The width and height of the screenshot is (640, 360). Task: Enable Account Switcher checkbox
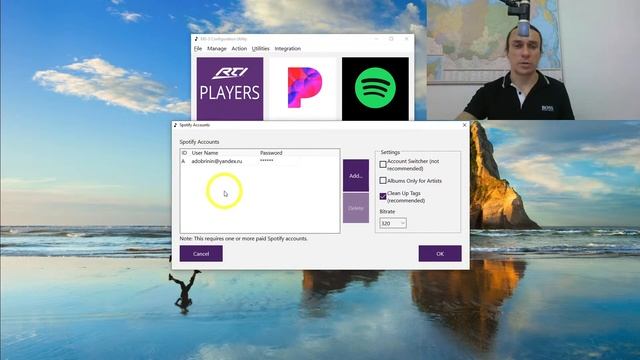click(x=383, y=164)
